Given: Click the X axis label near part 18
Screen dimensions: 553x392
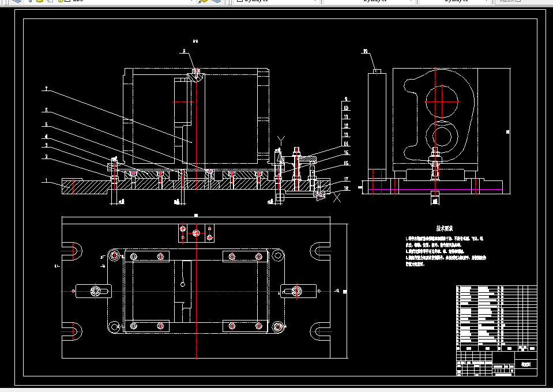Looking at the screenshot, I should pos(337,198).
